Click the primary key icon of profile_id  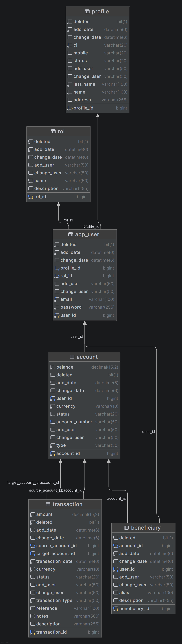point(70,108)
